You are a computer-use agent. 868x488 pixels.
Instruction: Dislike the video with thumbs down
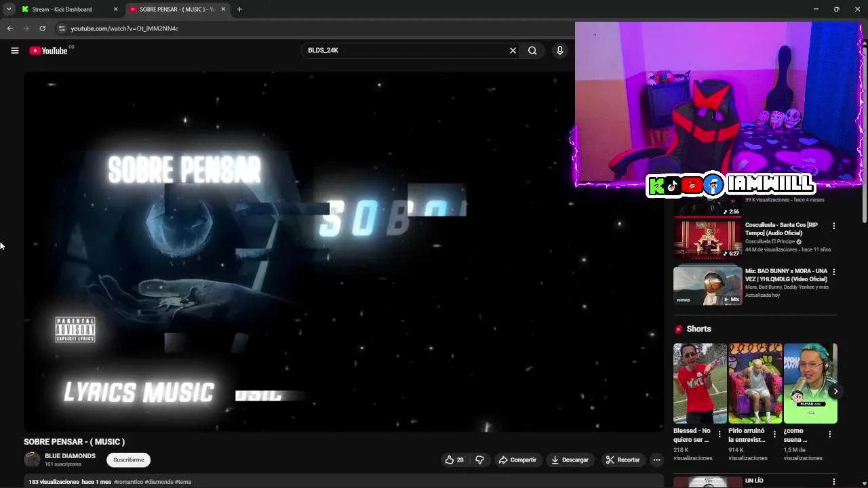tap(479, 460)
